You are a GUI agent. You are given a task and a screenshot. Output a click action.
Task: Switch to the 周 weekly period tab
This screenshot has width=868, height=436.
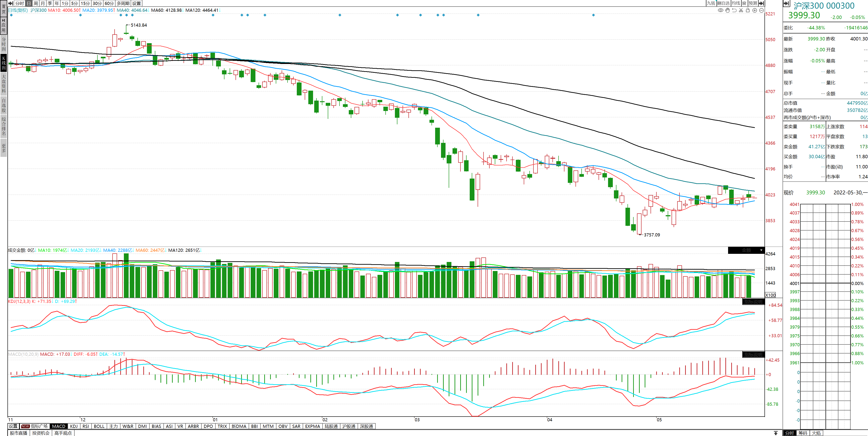tap(36, 3)
